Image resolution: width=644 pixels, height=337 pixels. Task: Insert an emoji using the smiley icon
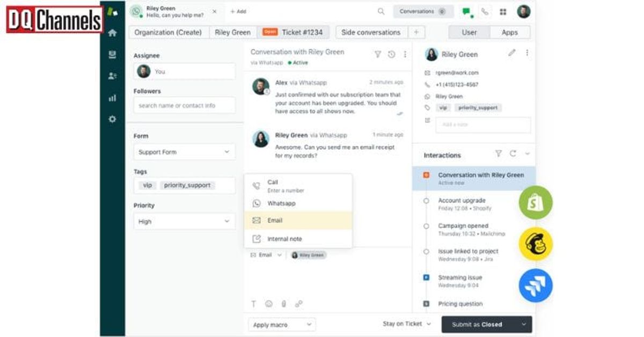pos(268,303)
